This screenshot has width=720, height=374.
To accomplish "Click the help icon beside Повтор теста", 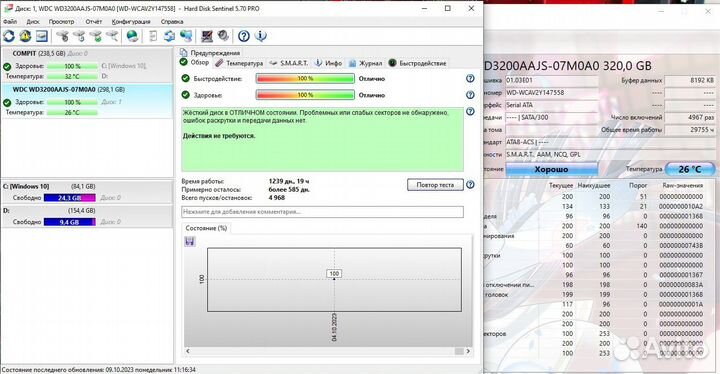I will [470, 185].
